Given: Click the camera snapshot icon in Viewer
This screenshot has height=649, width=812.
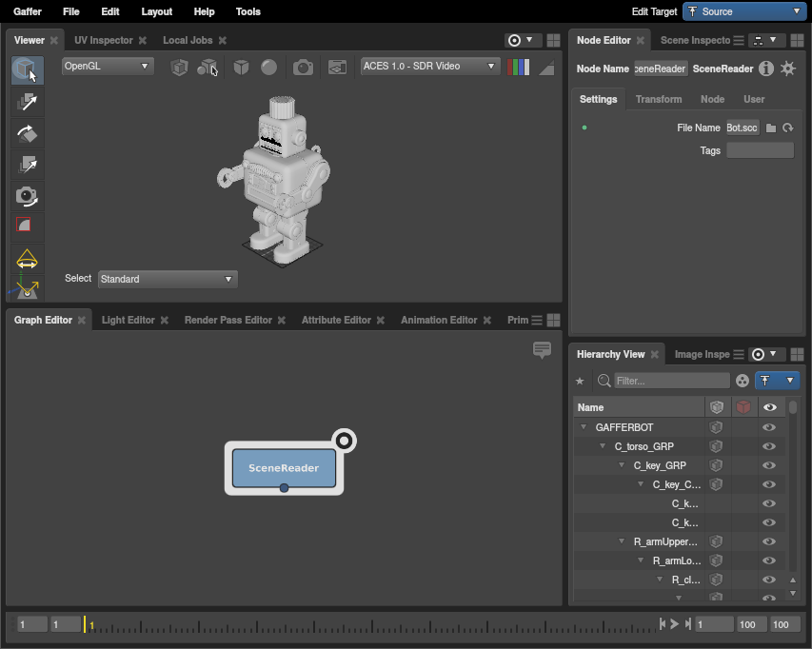Looking at the screenshot, I should tap(303, 67).
